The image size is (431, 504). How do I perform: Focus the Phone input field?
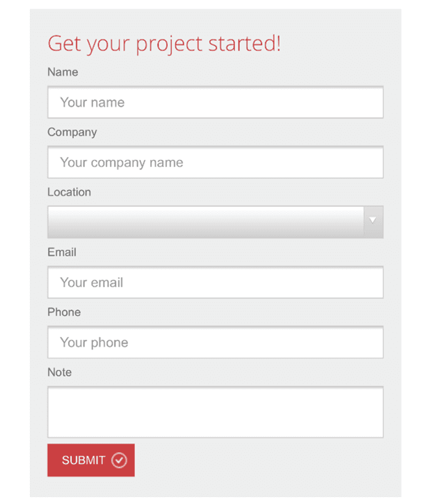(215, 343)
